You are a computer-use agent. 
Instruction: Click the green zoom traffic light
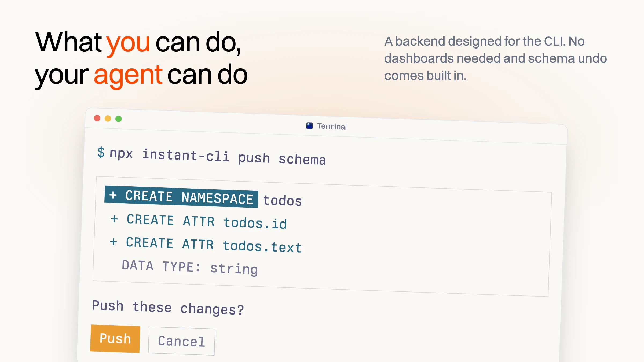118,119
